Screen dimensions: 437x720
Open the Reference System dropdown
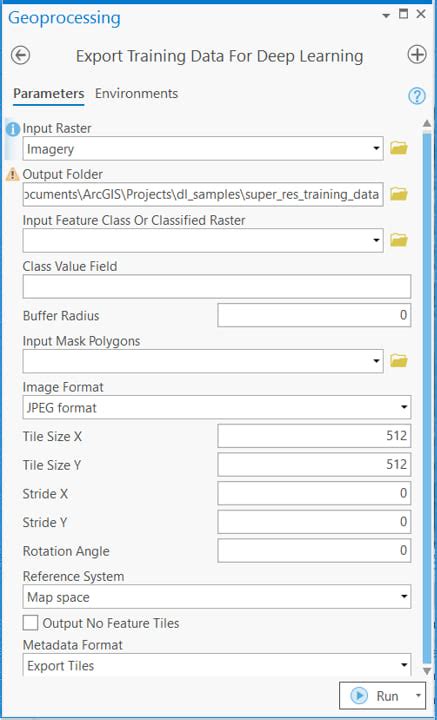pos(403,597)
